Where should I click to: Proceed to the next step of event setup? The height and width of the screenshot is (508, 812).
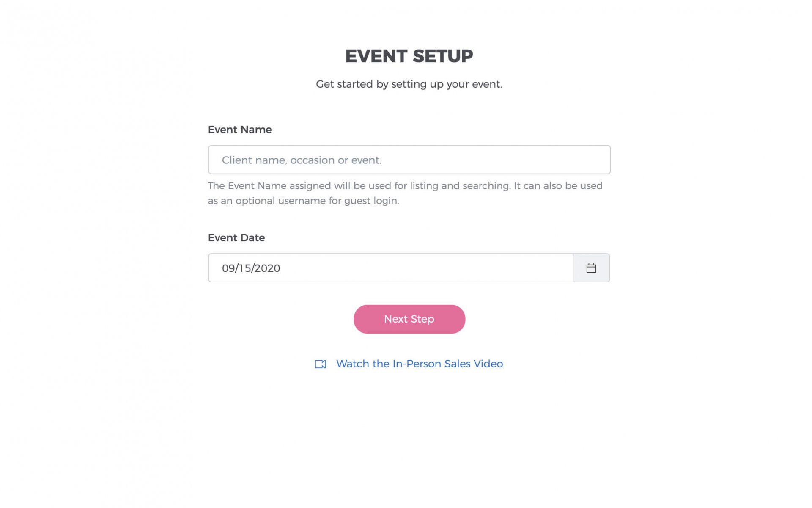pos(409,319)
